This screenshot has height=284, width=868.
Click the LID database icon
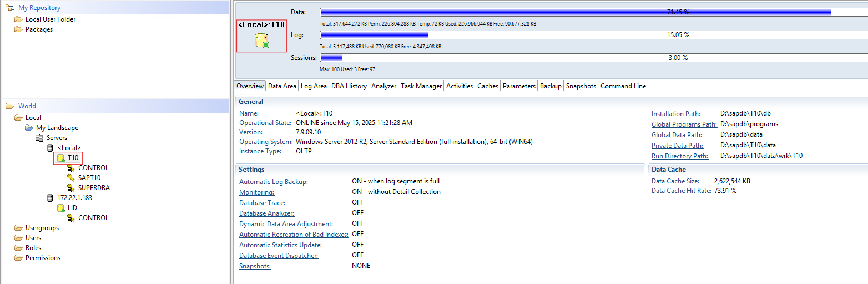pos(61,208)
